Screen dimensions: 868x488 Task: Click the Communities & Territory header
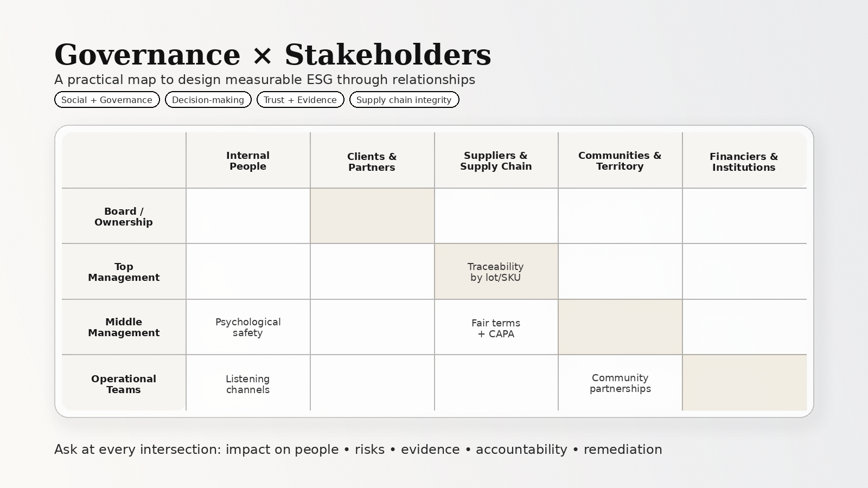point(620,160)
